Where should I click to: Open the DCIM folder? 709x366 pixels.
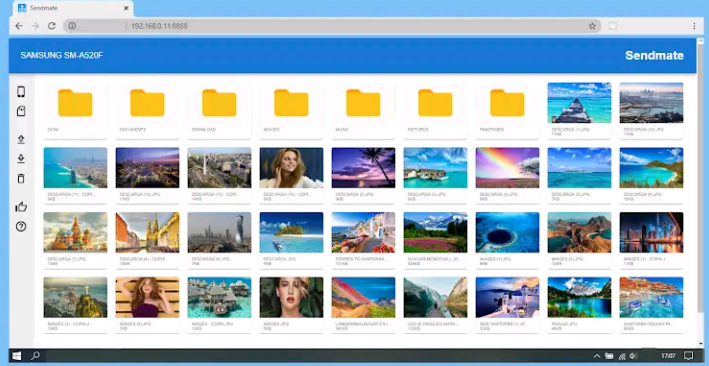click(75, 110)
